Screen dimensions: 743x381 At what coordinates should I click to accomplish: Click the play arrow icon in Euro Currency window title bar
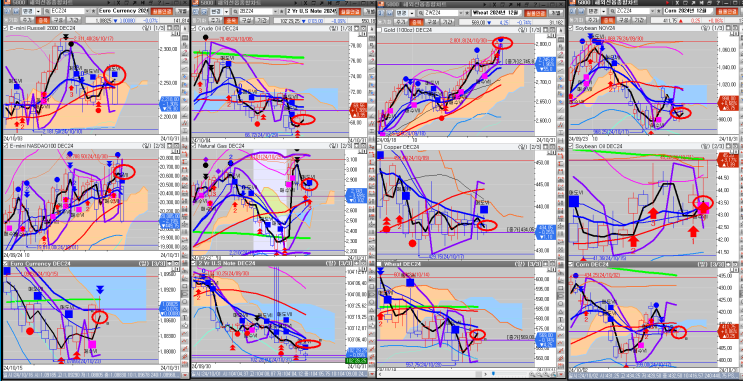pyautogui.click(x=109, y=3)
